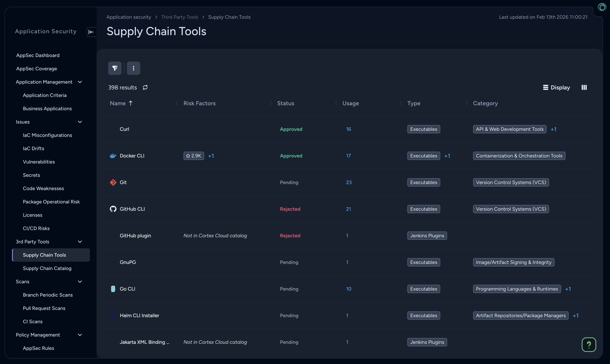This screenshot has height=364, width=610.
Task: Click the 2.9K stars risk badge
Action: pos(193,156)
